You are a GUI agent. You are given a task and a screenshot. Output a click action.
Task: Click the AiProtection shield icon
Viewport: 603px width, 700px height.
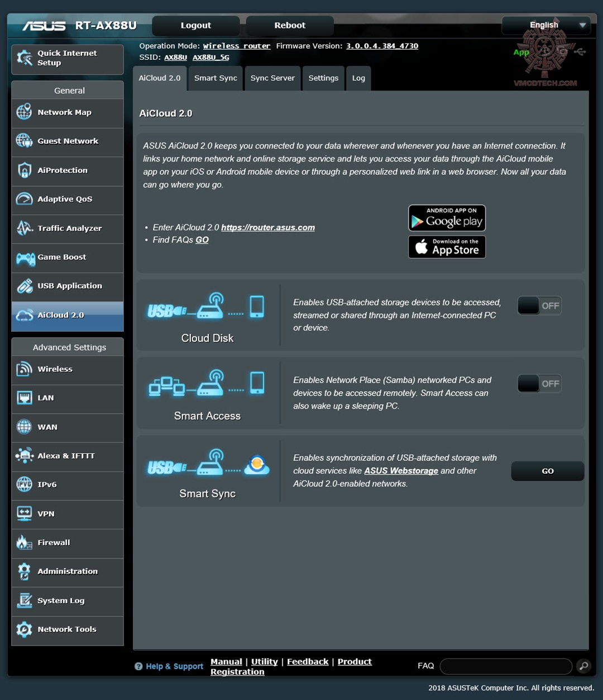24,170
